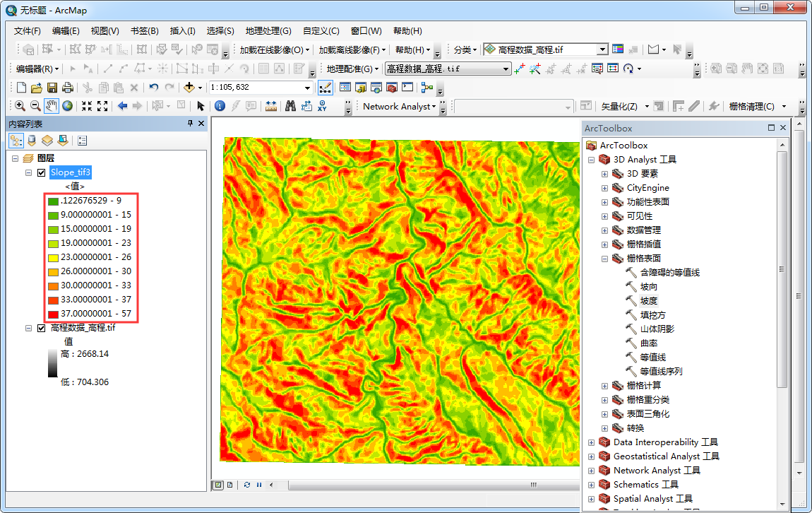Select the Zoom In tool

click(20, 106)
